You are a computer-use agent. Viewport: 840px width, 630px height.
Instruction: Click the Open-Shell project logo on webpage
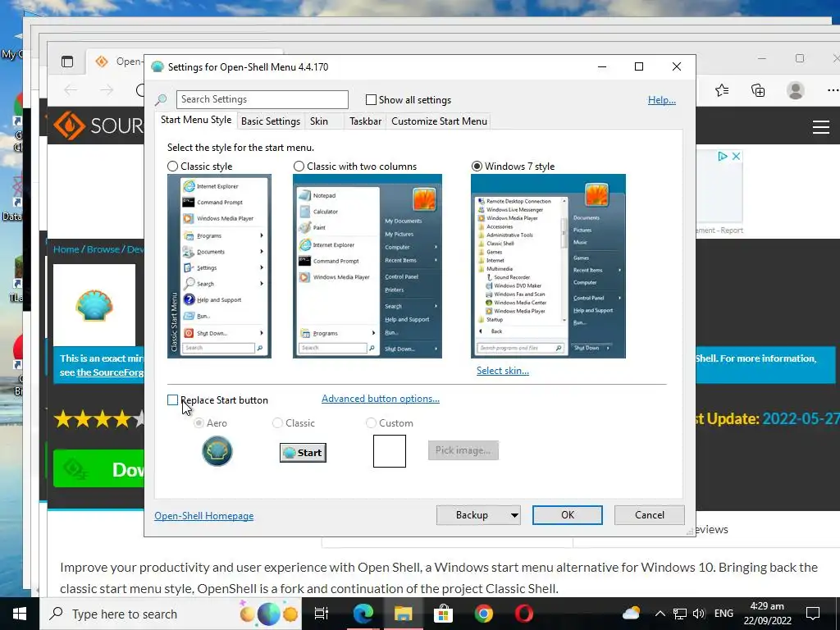tap(94, 305)
